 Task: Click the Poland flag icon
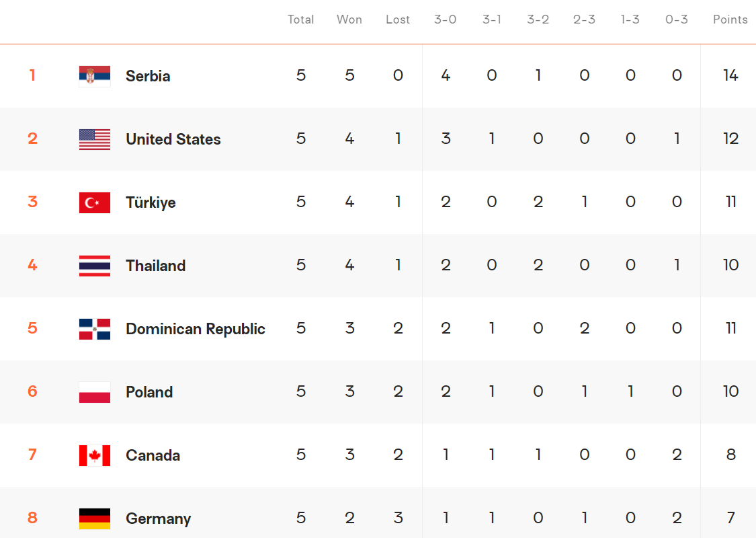[x=95, y=392]
